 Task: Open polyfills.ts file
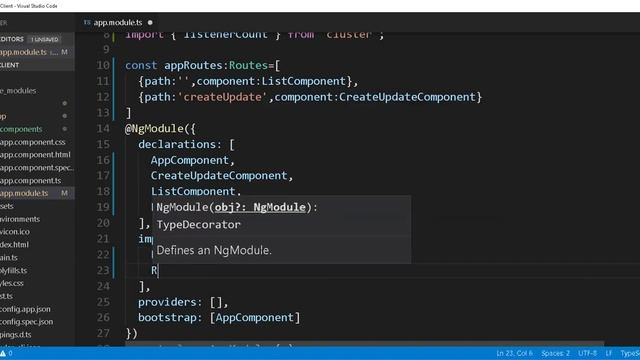pos(13,270)
